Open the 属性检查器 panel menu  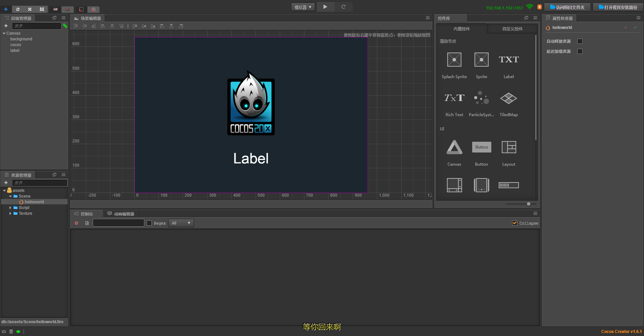pyautogui.click(x=639, y=18)
